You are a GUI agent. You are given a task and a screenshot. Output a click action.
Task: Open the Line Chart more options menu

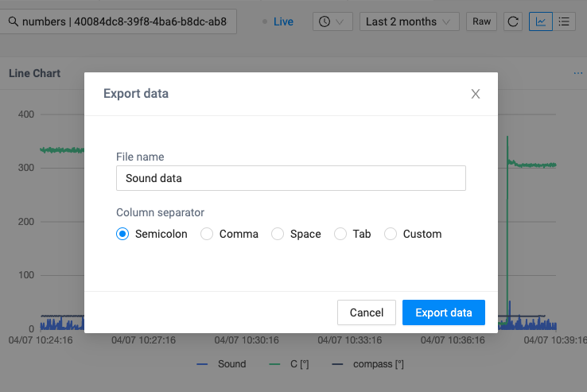click(578, 73)
